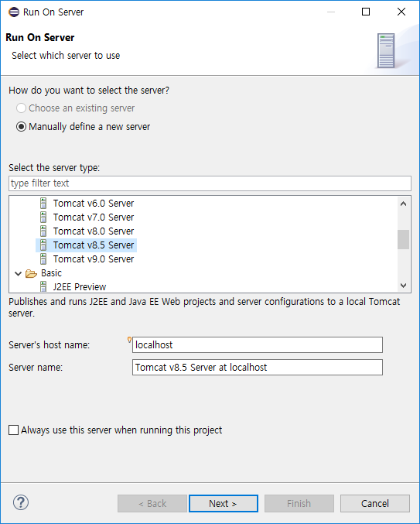Select Tomcat v7.0 Server in list
The width and height of the screenshot is (420, 524).
coord(94,217)
